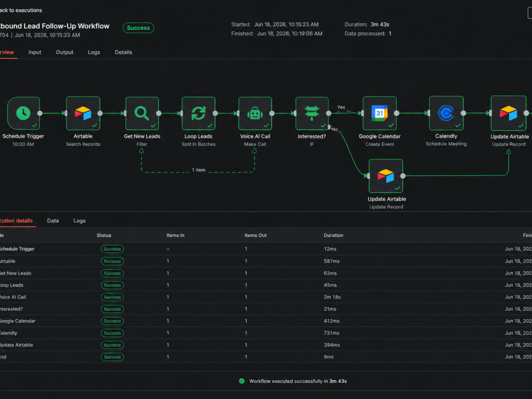The width and height of the screenshot is (532, 399).
Task: Click the Success status badge in header
Action: pyautogui.click(x=138, y=28)
